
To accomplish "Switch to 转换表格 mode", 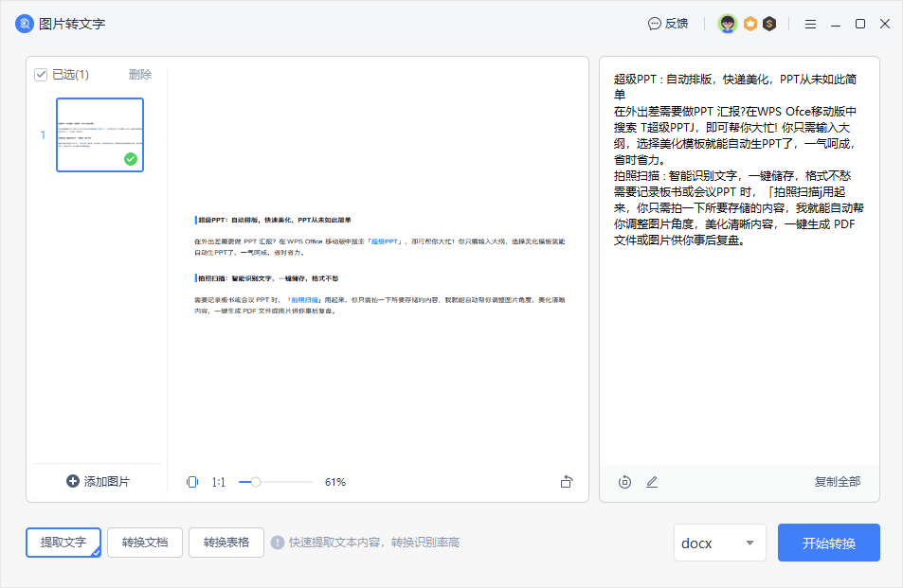I will point(226,543).
